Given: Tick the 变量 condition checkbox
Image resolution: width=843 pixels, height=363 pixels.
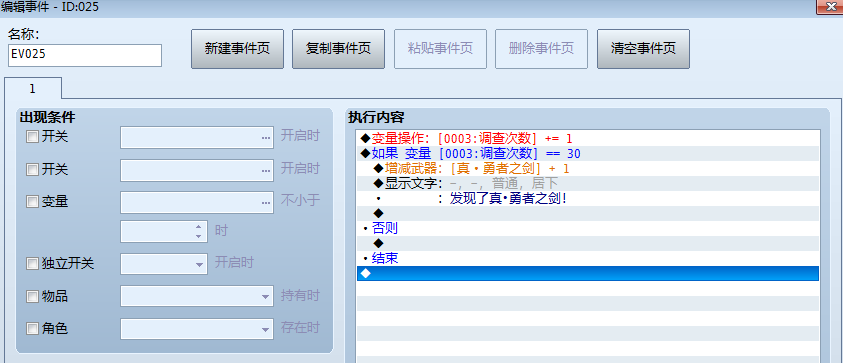Looking at the screenshot, I should click(32, 202).
